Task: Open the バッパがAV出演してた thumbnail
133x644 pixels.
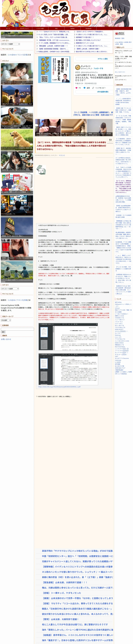Action: (17, 206)
